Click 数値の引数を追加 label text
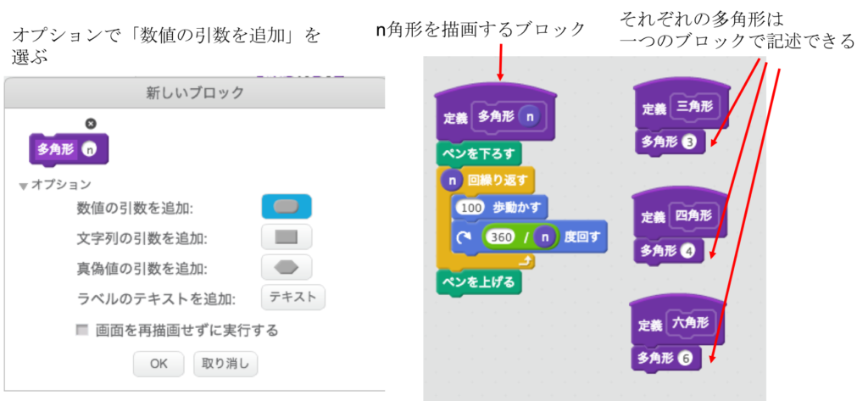This screenshot has width=868, height=401. [135, 208]
